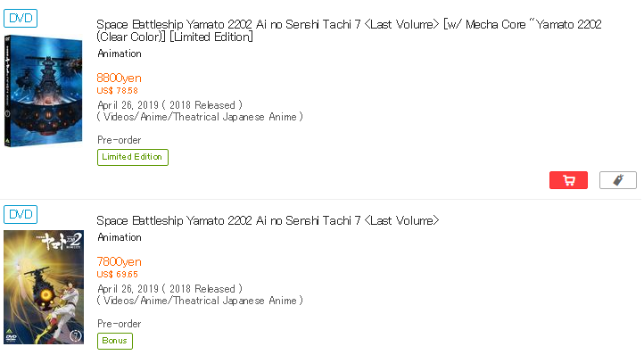
Task: Select Animation under the second title
Action: coord(120,237)
